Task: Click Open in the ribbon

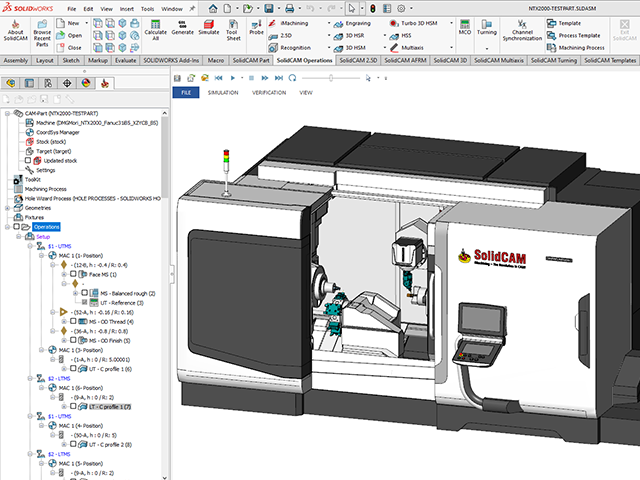Action: [x=69, y=36]
